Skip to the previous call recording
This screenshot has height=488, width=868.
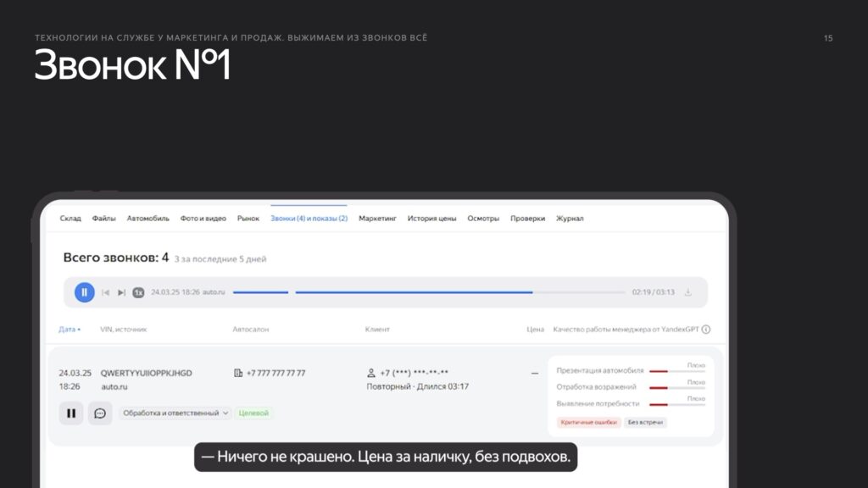106,292
